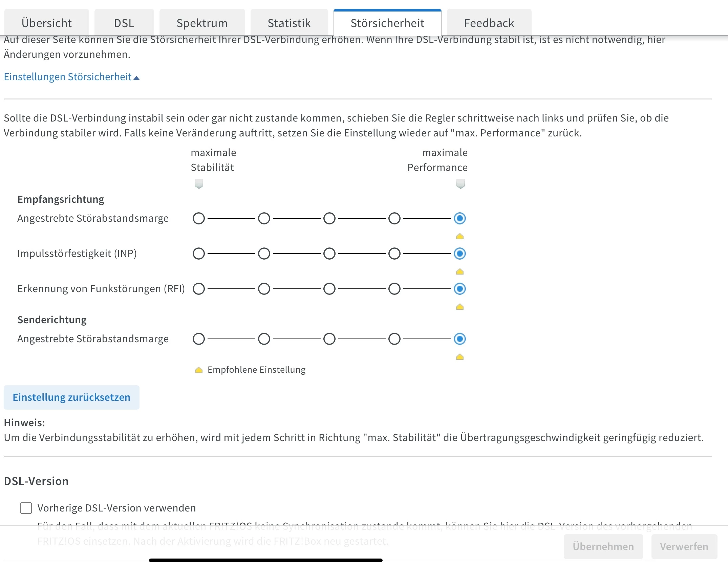Click gray marker under maximale Stabilität
Image resolution: width=728 pixels, height=567 pixels.
tap(199, 183)
